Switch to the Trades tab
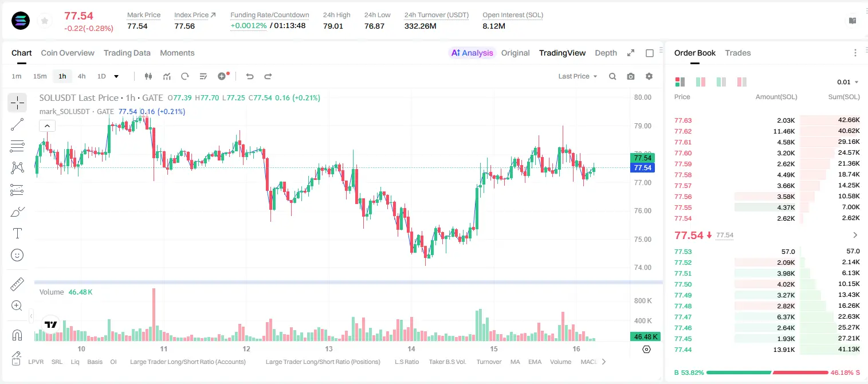868x384 pixels. tap(737, 53)
